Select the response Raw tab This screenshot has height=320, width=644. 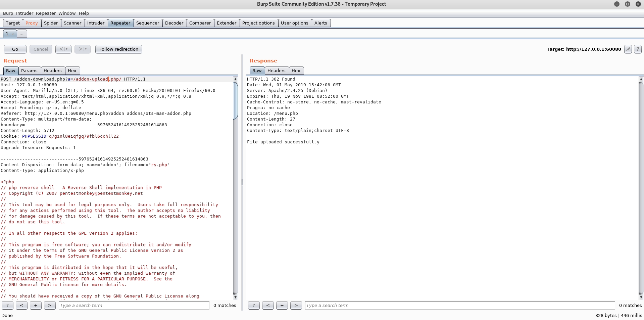point(257,71)
